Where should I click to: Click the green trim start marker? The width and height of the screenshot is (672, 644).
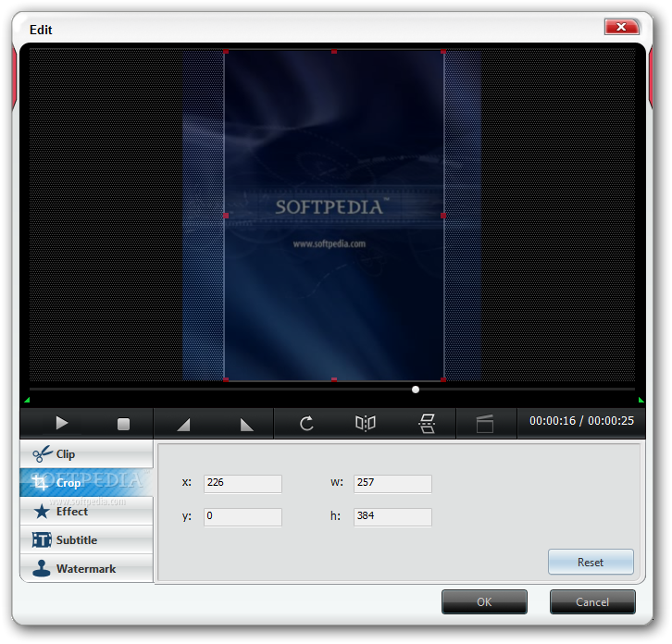pyautogui.click(x=27, y=400)
